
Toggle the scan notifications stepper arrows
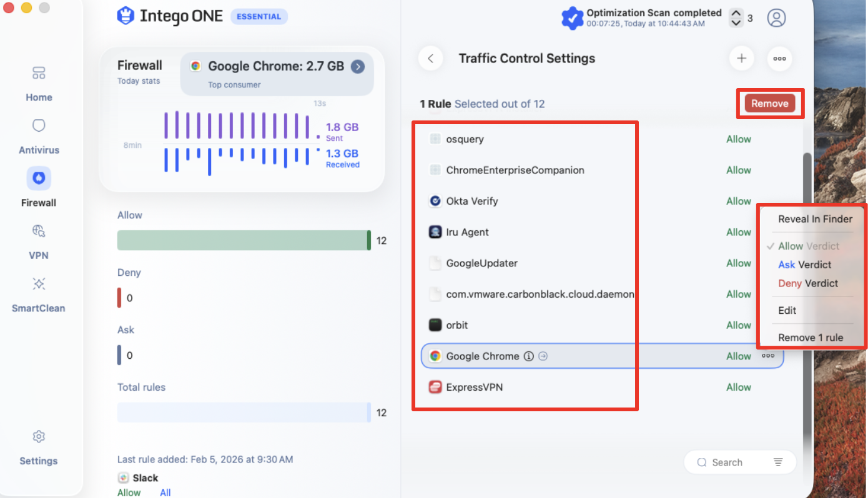pos(736,17)
